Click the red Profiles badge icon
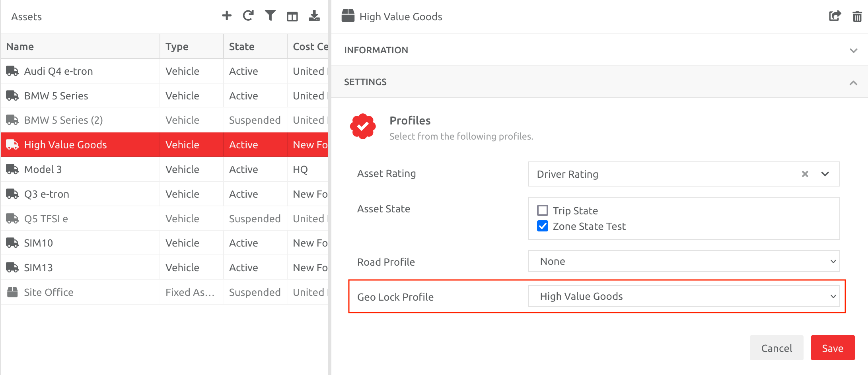The width and height of the screenshot is (868, 375). coord(362,126)
